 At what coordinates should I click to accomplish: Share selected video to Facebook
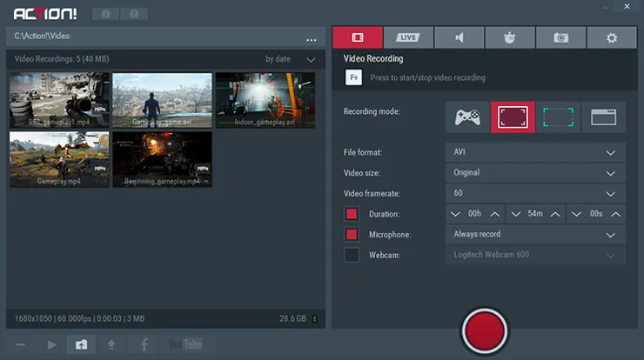pyautogui.click(x=143, y=344)
